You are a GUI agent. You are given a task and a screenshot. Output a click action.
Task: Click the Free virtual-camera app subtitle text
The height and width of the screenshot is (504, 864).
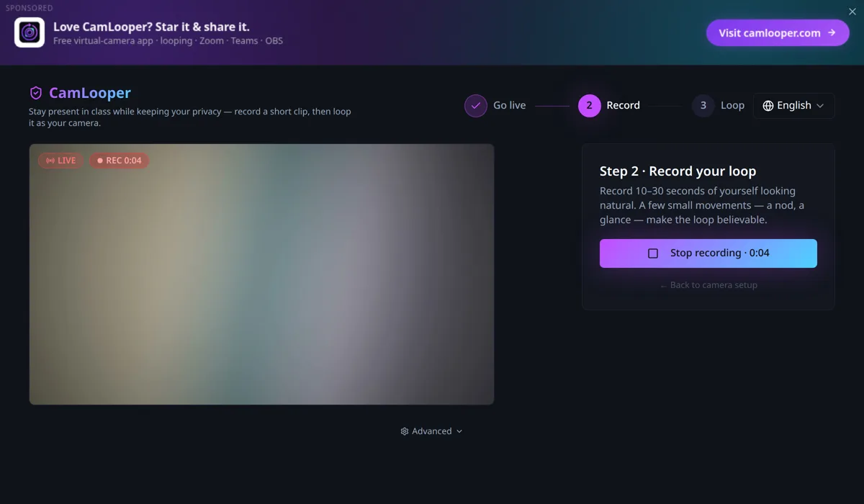(168, 41)
